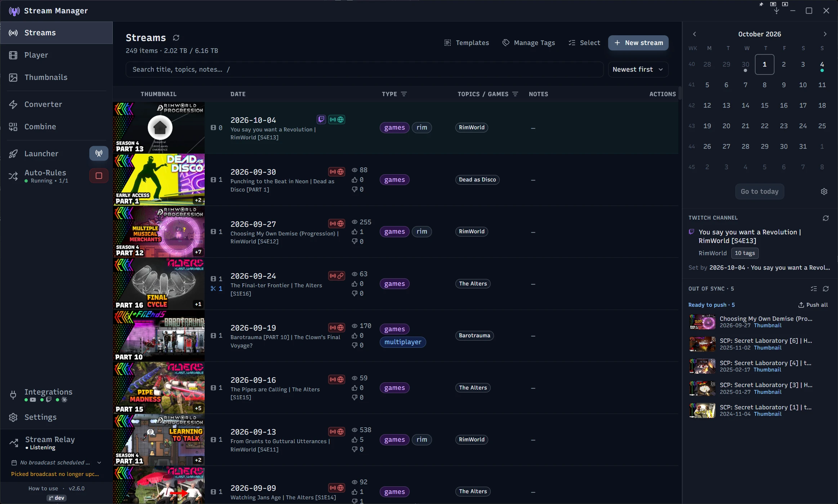Open Newest first sort dropdown
This screenshot has height=504, width=838.
coord(638,69)
